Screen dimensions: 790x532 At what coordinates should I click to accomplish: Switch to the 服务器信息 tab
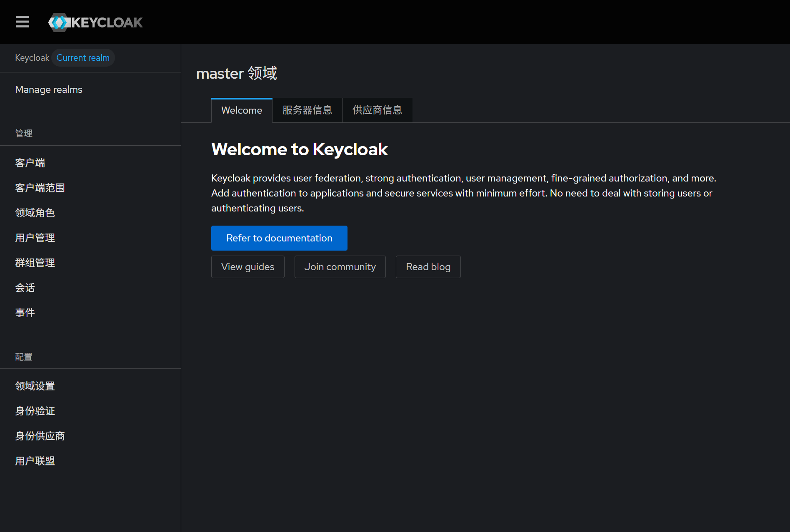point(307,110)
